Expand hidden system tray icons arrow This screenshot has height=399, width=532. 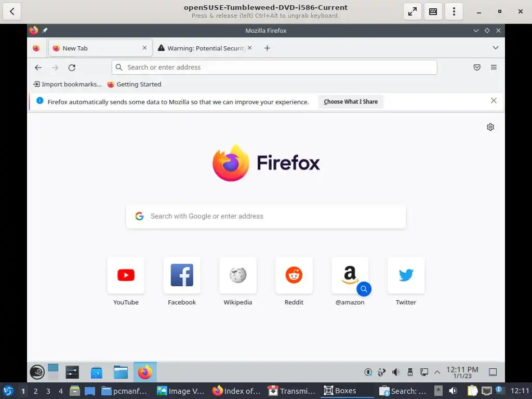click(x=437, y=372)
